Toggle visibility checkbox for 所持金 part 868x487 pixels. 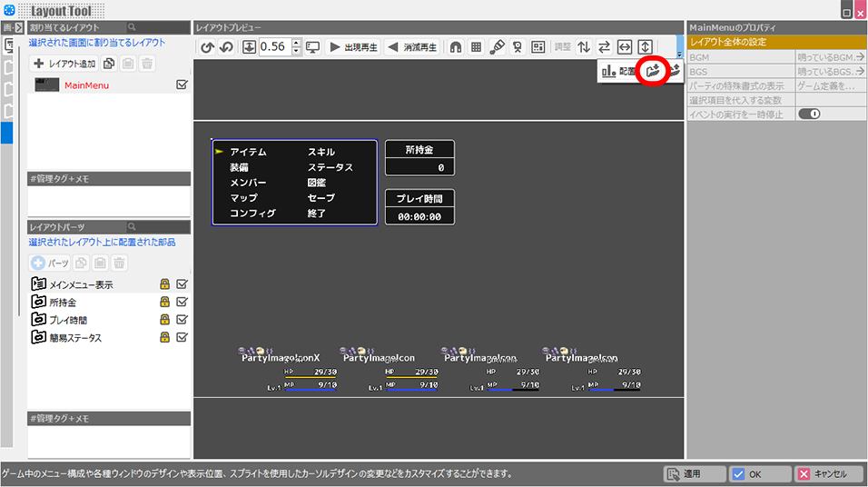[x=182, y=302]
